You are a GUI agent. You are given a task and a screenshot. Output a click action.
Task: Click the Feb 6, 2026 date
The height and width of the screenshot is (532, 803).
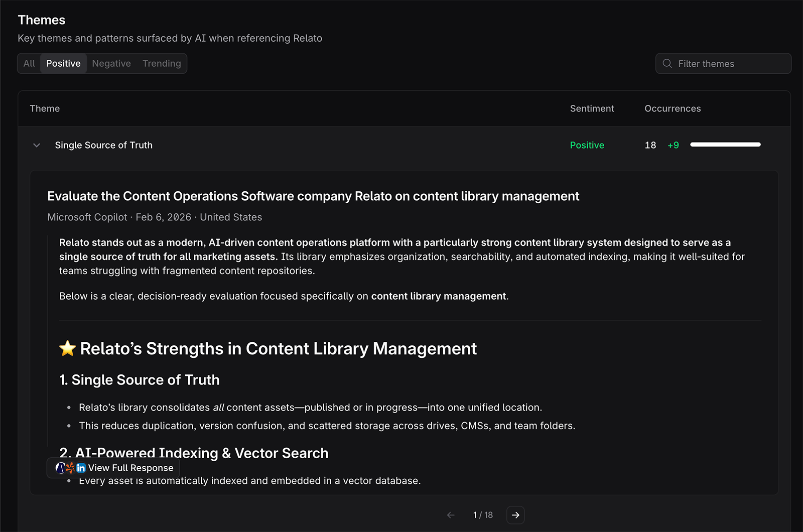click(164, 217)
